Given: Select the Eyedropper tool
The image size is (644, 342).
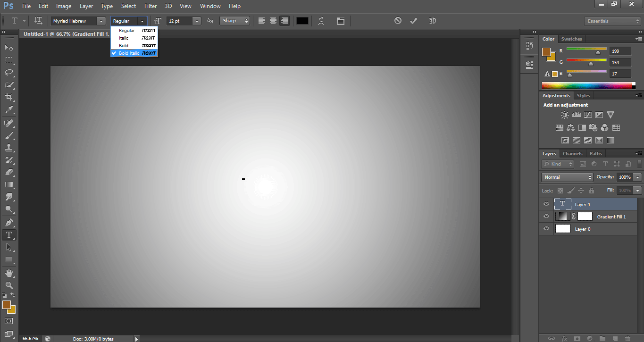Looking at the screenshot, I should point(9,110).
